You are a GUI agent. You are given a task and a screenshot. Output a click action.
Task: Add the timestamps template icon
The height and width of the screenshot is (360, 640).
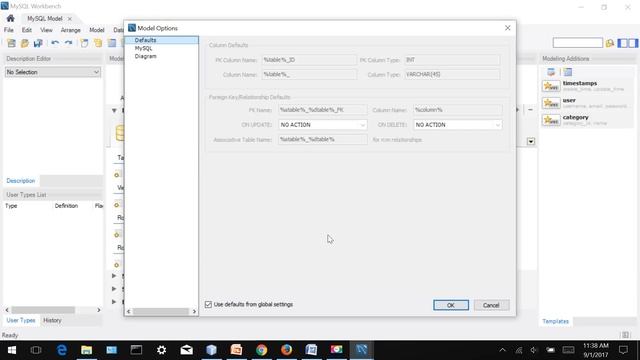click(551, 86)
